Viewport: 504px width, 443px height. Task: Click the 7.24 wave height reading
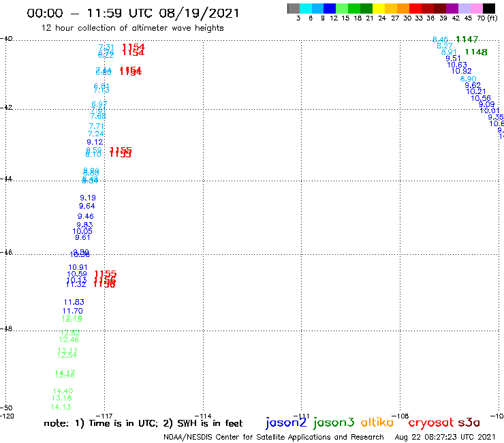[x=96, y=134]
